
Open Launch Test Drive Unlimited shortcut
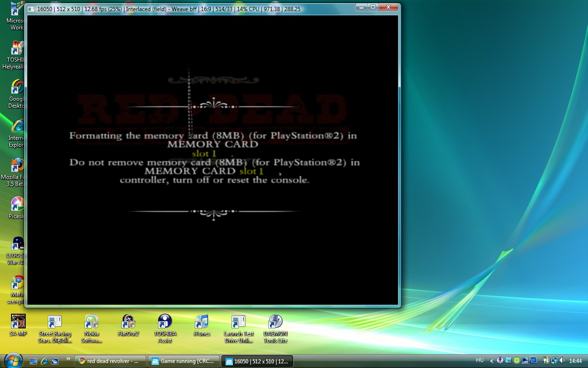point(238,329)
